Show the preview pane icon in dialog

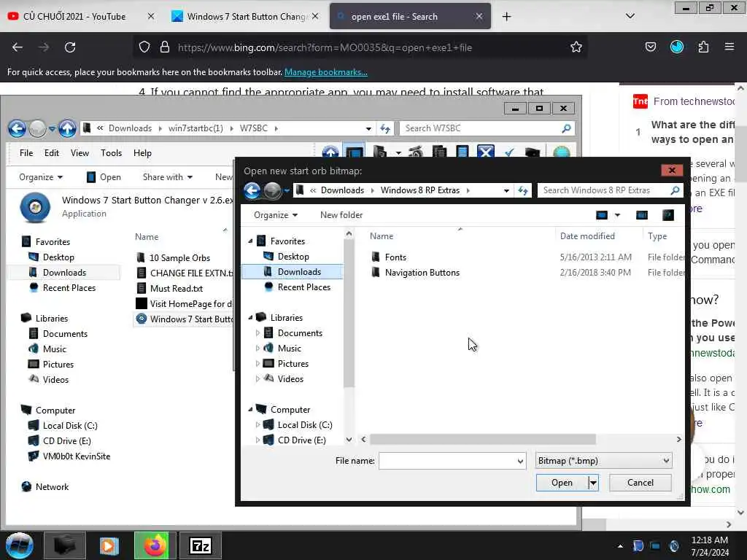click(642, 215)
